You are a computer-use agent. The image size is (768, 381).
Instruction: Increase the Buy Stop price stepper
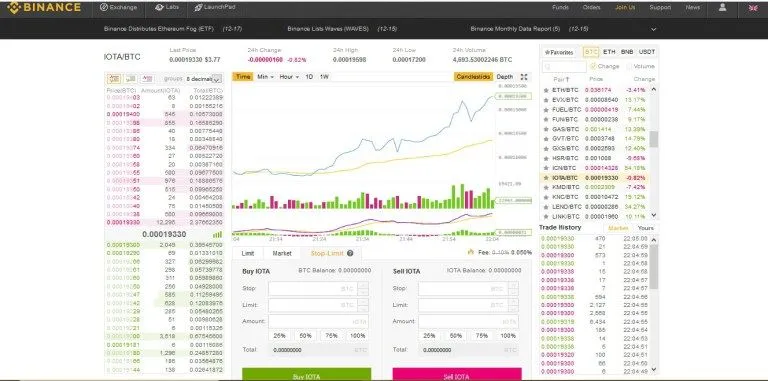click(363, 286)
